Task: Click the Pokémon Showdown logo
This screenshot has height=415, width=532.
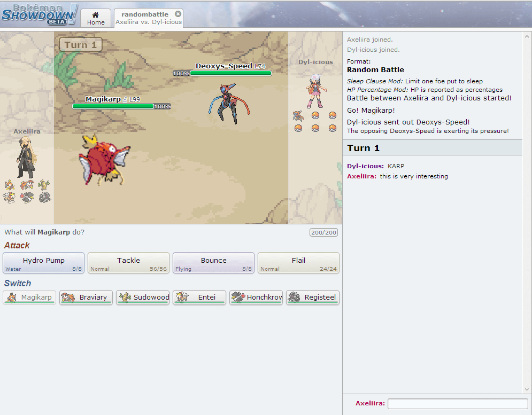Action: click(40, 14)
